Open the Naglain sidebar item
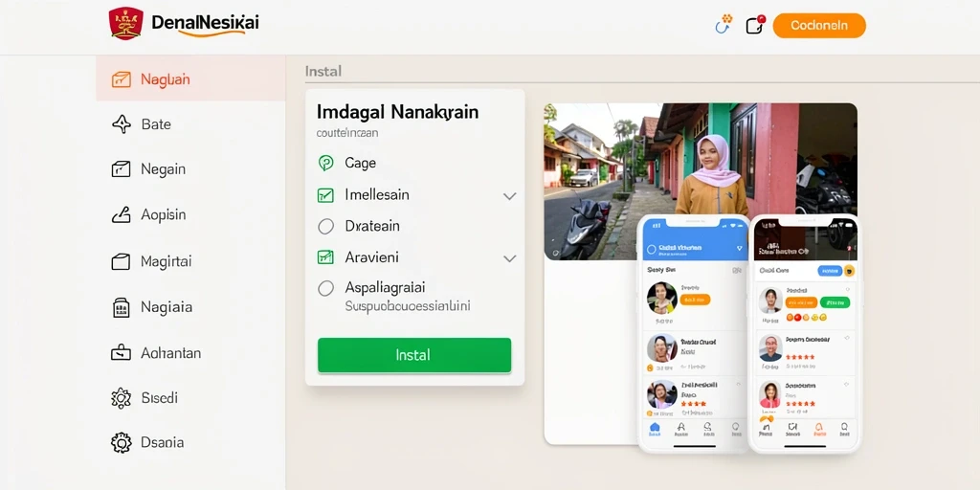This screenshot has height=490, width=980. click(x=190, y=79)
